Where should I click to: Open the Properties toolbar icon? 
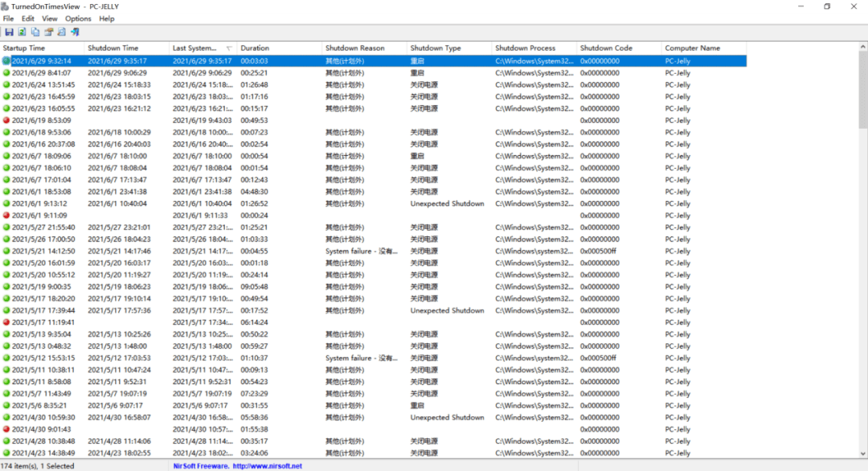48,32
